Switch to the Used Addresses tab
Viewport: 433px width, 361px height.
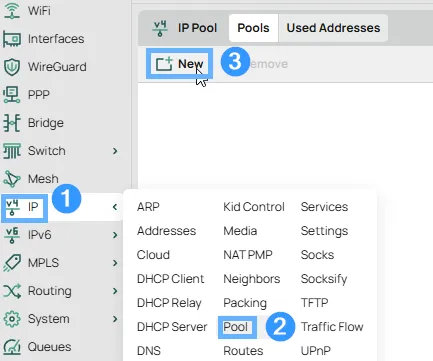[333, 28]
